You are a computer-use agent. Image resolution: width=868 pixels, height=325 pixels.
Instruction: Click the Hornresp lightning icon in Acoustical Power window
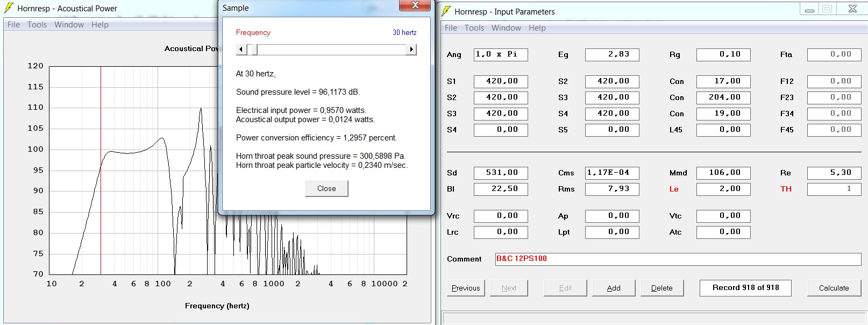coord(9,8)
